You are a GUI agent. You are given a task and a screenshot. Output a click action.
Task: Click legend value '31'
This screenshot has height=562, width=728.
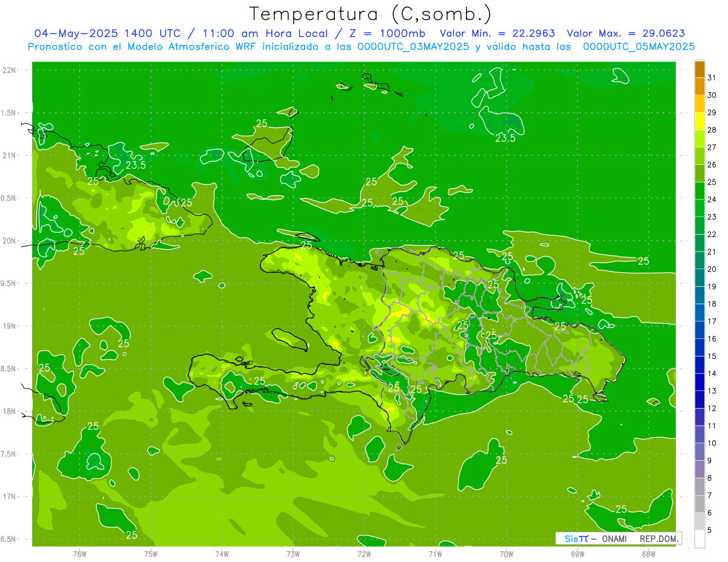point(712,78)
